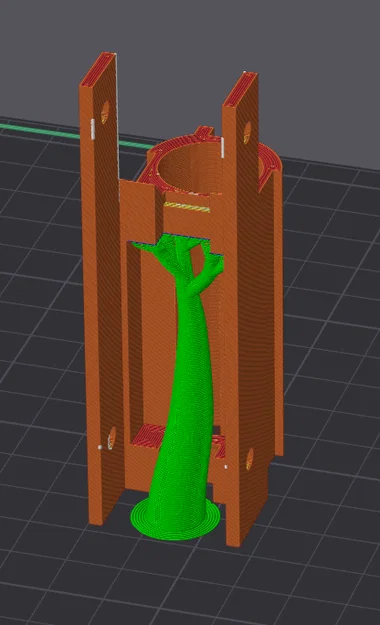Click the circular green support brim base

(175, 519)
